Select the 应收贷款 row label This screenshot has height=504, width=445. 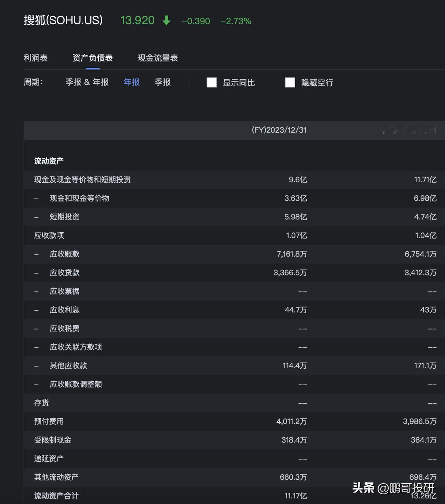(x=65, y=273)
